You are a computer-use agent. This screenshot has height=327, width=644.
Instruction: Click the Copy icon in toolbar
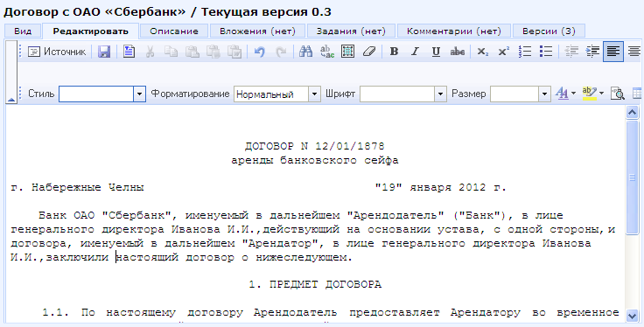pos(171,52)
